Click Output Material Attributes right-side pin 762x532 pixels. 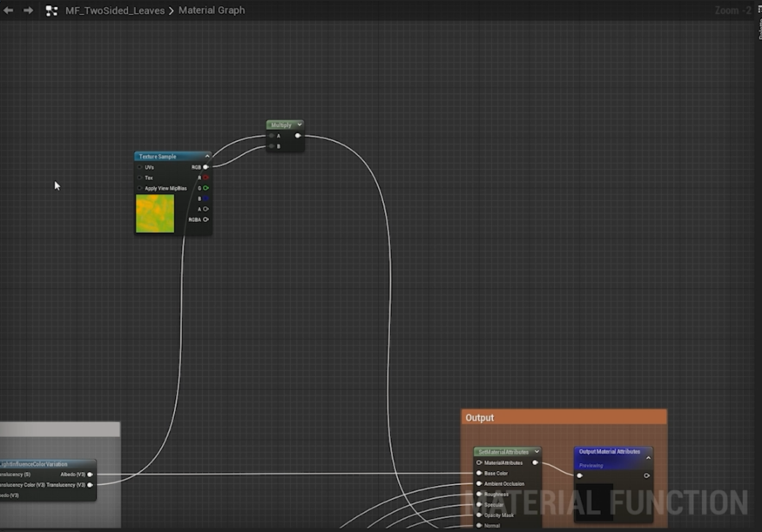647,475
